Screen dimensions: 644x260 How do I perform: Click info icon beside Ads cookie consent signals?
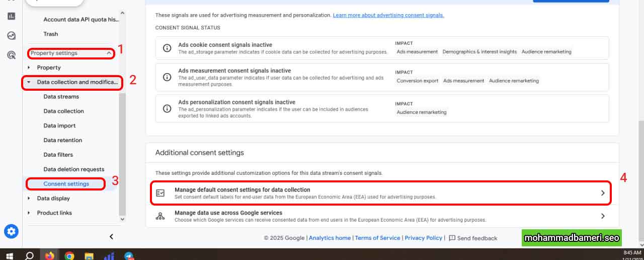[x=167, y=48]
